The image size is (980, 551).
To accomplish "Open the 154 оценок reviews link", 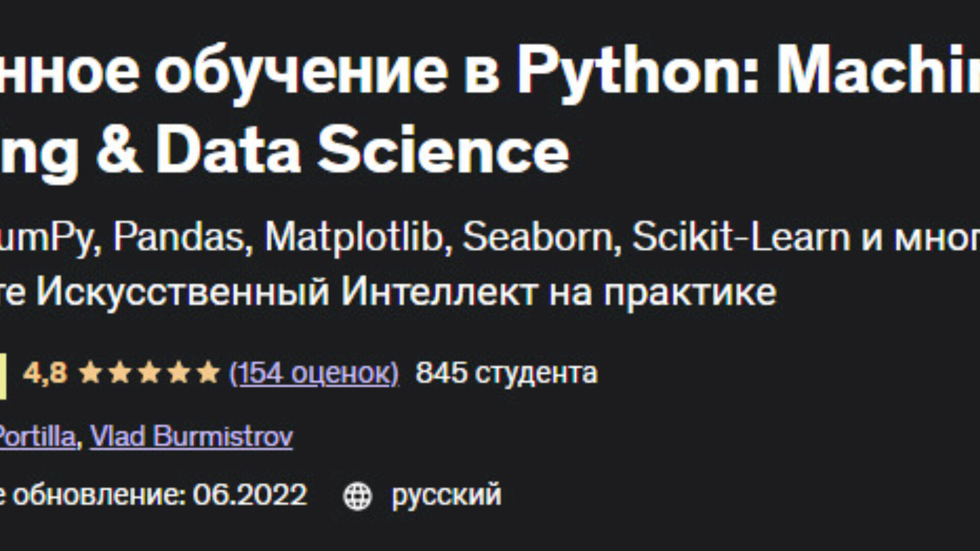I will pos(314,373).
